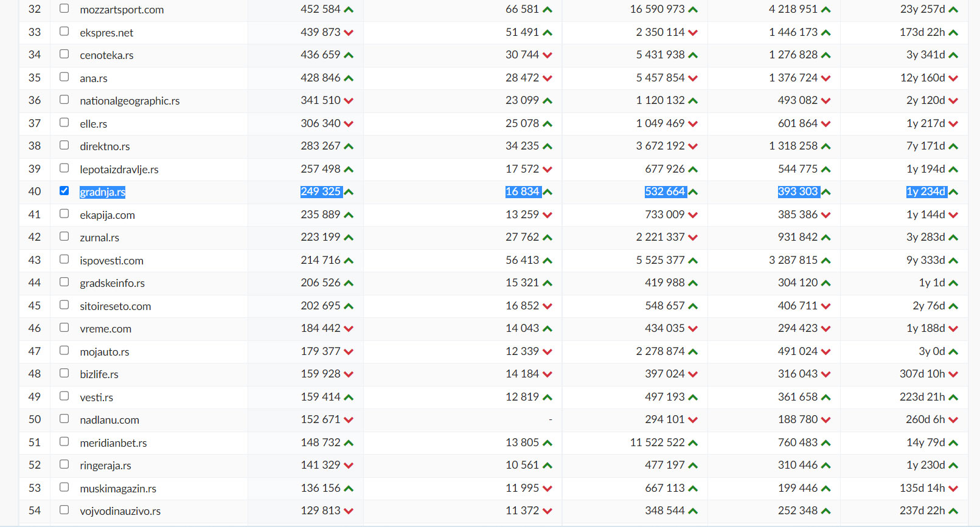
Task: Tick the checkbox for mozzartsport.com
Action: point(64,9)
